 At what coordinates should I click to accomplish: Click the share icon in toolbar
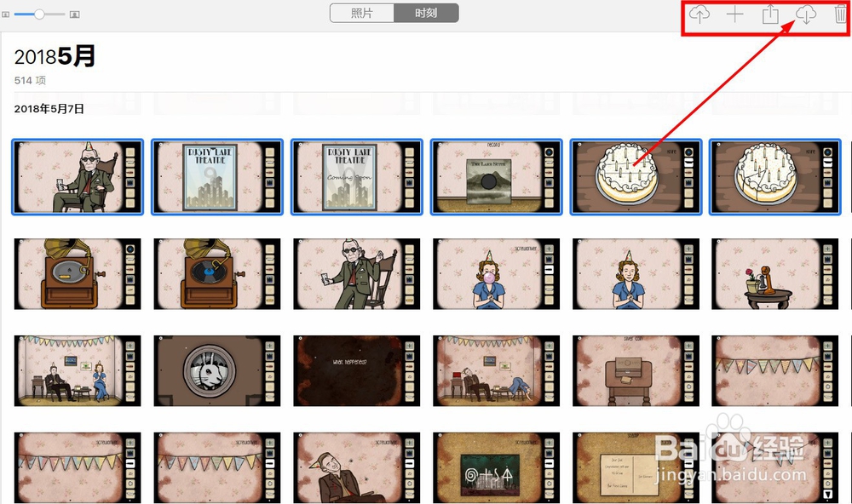(770, 14)
